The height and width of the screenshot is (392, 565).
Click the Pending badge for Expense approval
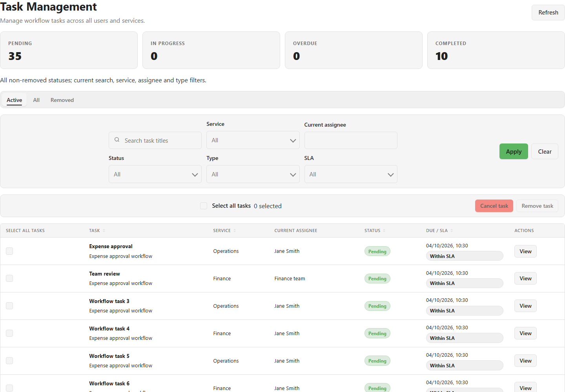pyautogui.click(x=377, y=251)
